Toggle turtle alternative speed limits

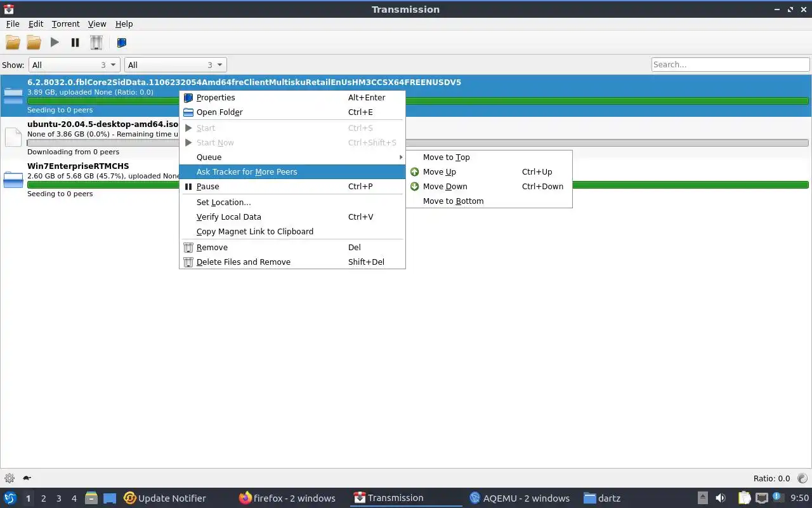(x=27, y=478)
